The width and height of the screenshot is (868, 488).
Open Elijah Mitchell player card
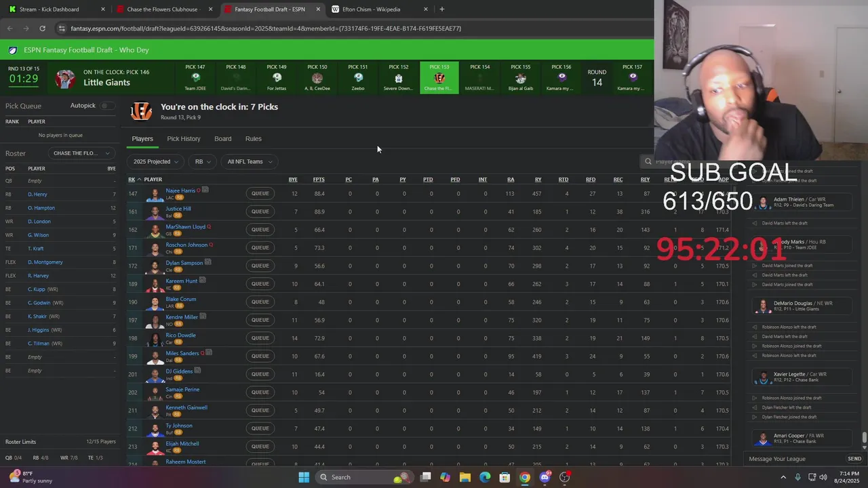182,443
